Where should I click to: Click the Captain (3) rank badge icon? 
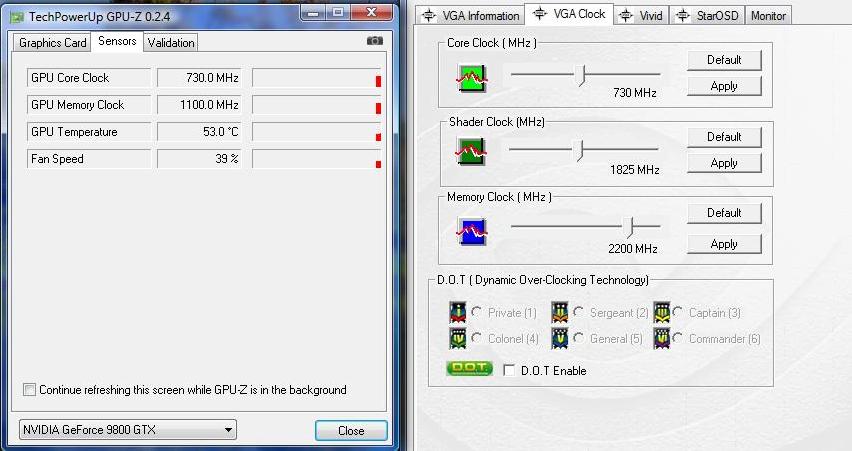(661, 312)
